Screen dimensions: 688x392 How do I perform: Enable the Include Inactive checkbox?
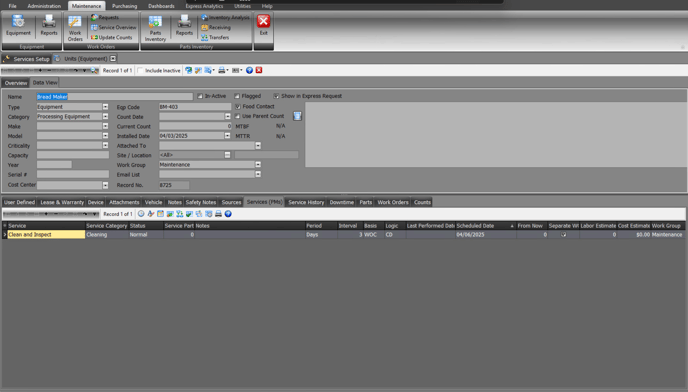tap(140, 70)
